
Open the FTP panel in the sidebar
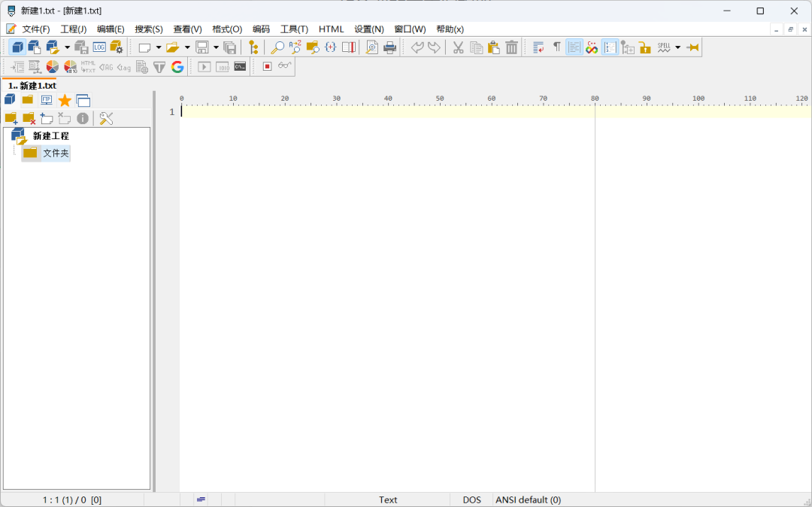[x=47, y=100]
